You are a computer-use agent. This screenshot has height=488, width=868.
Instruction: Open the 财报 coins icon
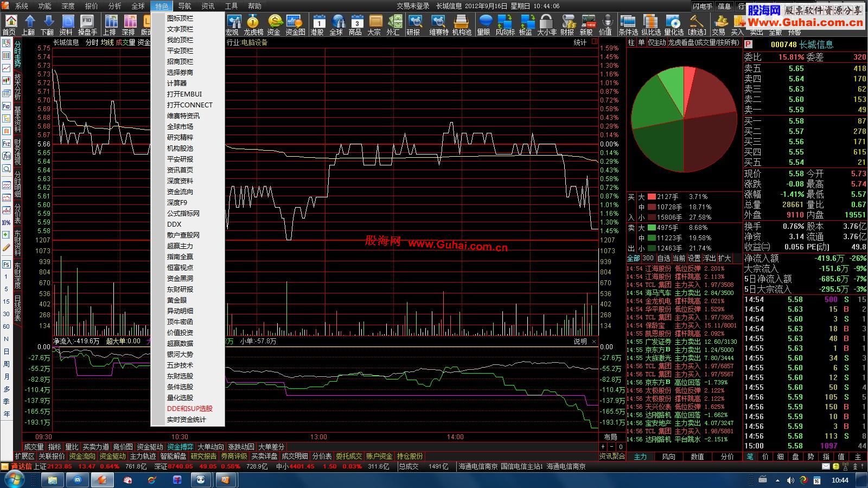pos(567,25)
